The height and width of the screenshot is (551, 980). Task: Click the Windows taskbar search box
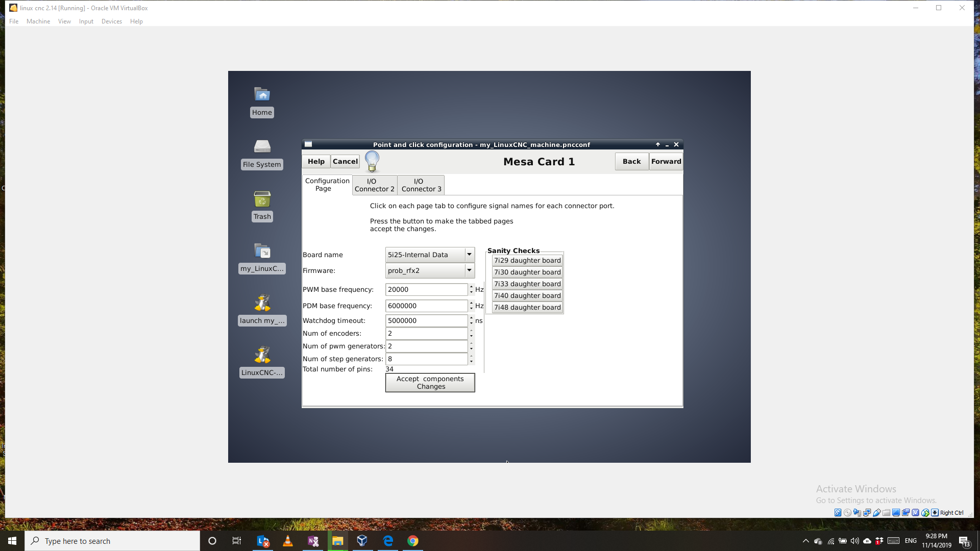pos(112,541)
